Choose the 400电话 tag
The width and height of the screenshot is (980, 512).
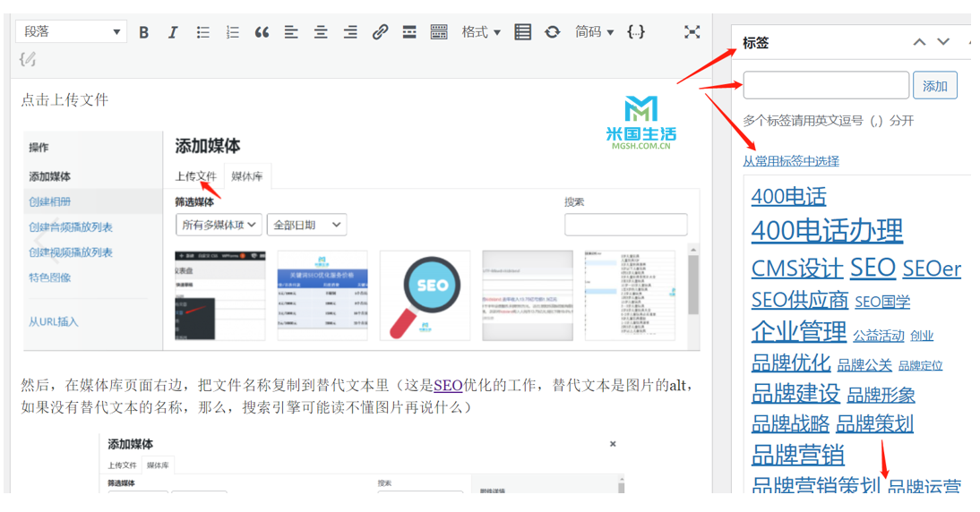point(789,197)
